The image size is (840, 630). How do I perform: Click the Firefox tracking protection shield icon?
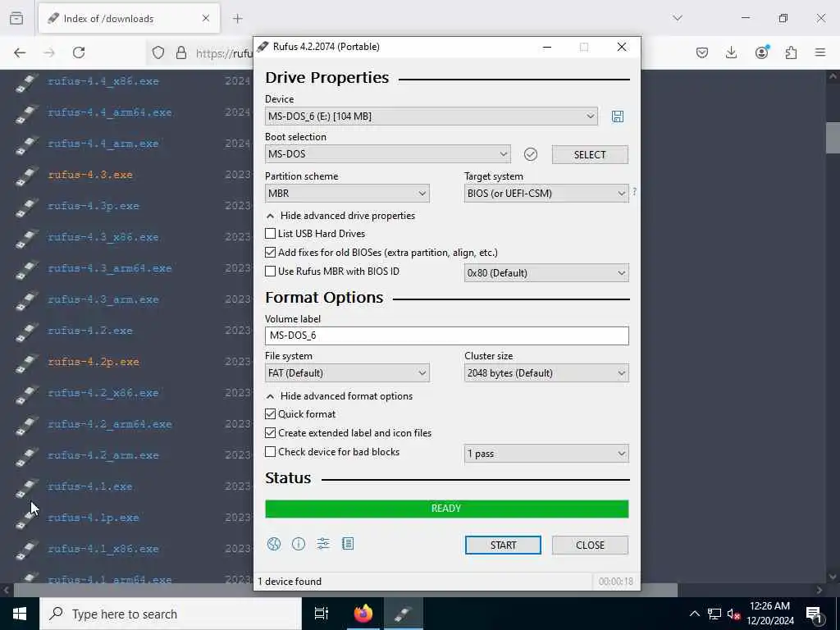click(158, 52)
